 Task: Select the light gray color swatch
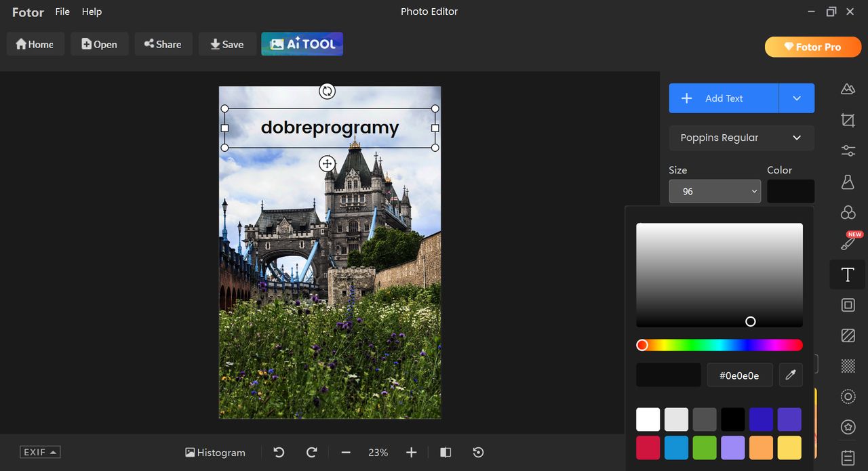tap(676, 419)
